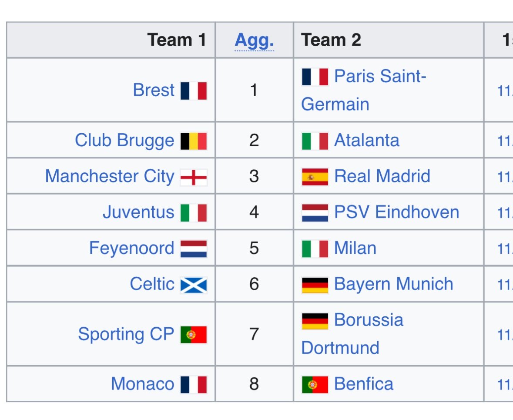The image size is (513, 420).
Task: Visit the Borussia Dortmund link
Action: tap(368, 320)
